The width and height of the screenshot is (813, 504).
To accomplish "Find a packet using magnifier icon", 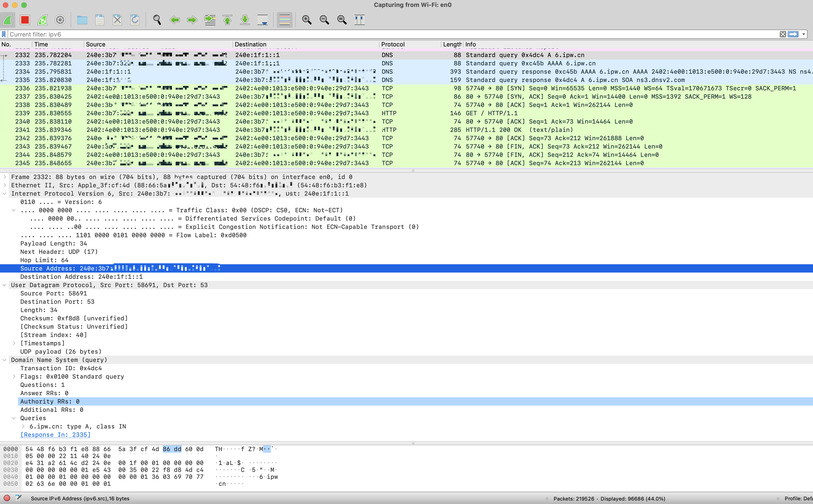I will [x=157, y=20].
